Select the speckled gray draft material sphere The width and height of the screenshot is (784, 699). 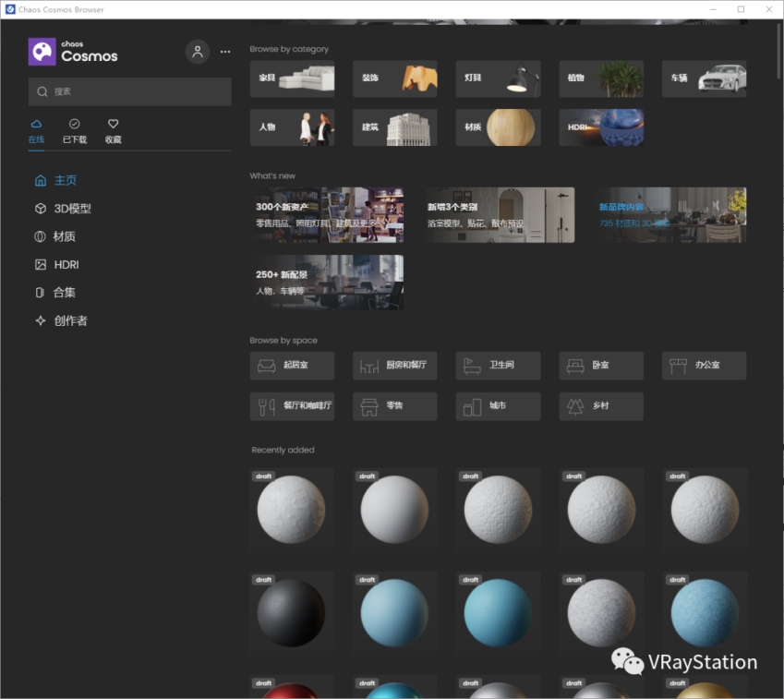[601, 613]
